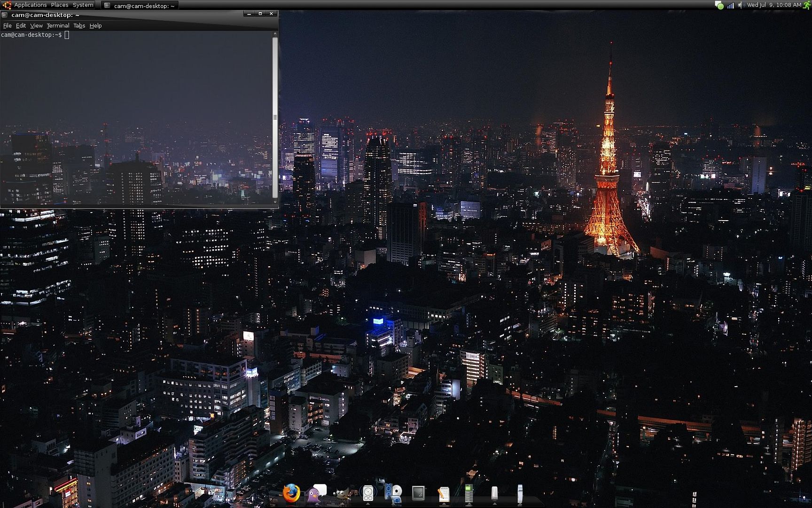The height and width of the screenshot is (508, 812).
Task: Open the Terminal menu in terminal window
Action: [x=58, y=25]
